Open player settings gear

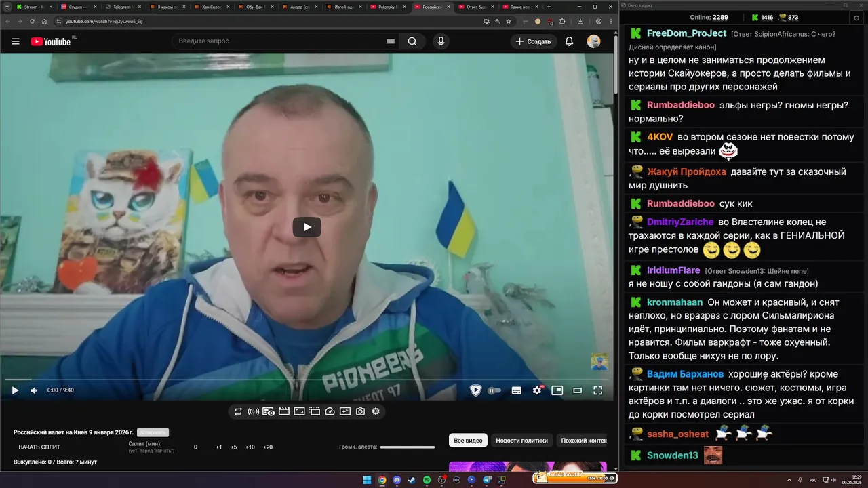click(x=537, y=390)
